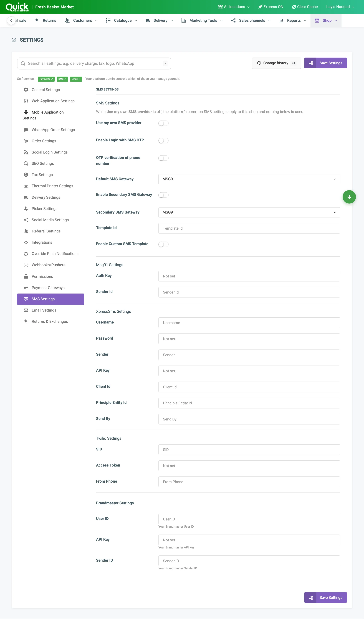Screen dimensions: 364x619
Task: Click the Delivery Settings truck icon
Action: pyautogui.click(x=26, y=197)
